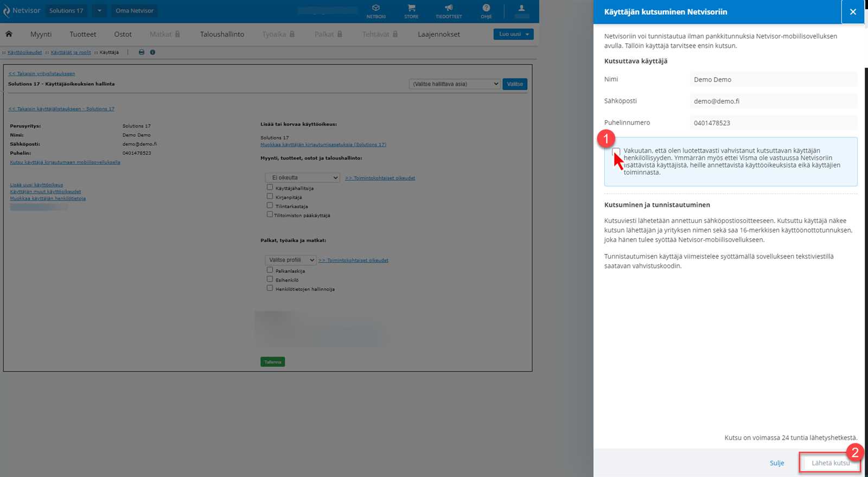Click the Puhelinnumero field 0401478523
The width and height of the screenshot is (868, 477).
point(774,123)
